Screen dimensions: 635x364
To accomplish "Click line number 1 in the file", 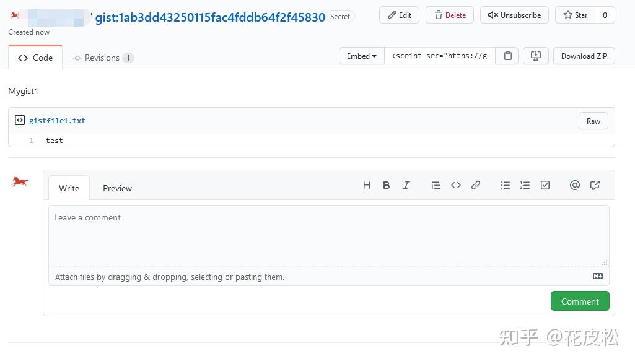I will (31, 141).
